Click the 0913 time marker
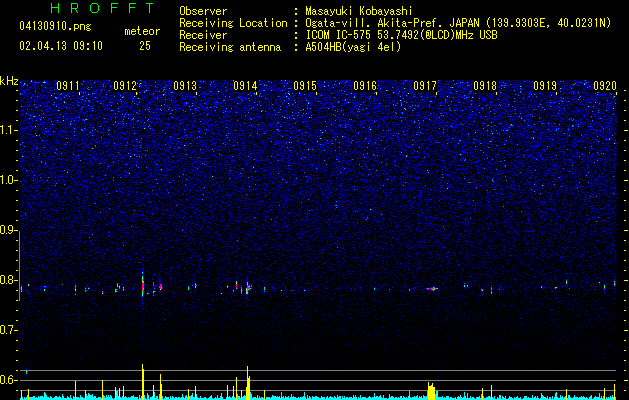The image size is (629, 400). 185,86
